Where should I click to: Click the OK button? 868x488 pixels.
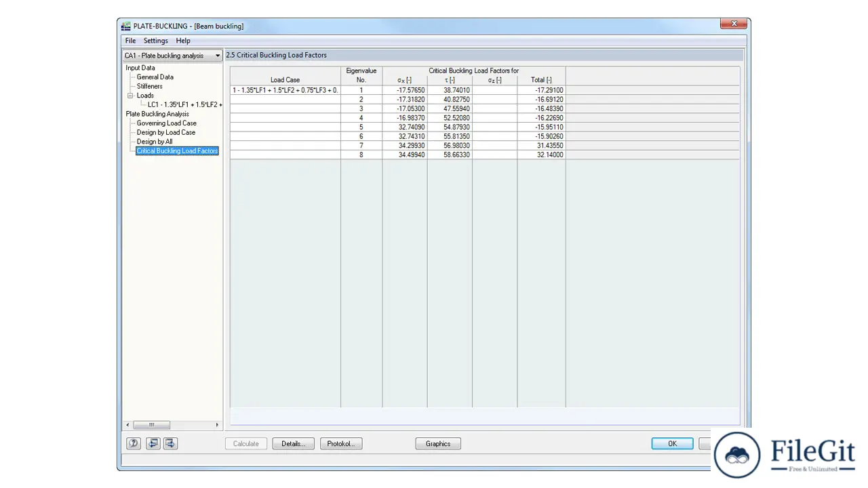[x=673, y=443]
